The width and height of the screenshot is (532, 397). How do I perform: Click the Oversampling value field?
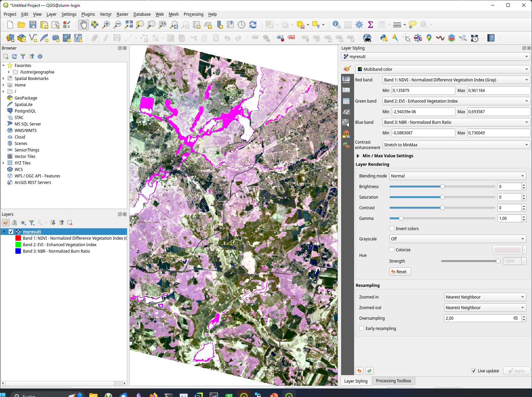[x=482, y=318]
